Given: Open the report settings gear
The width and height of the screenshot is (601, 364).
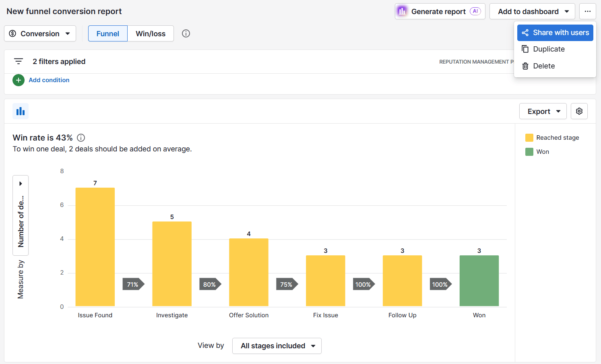Looking at the screenshot, I should coord(579,111).
